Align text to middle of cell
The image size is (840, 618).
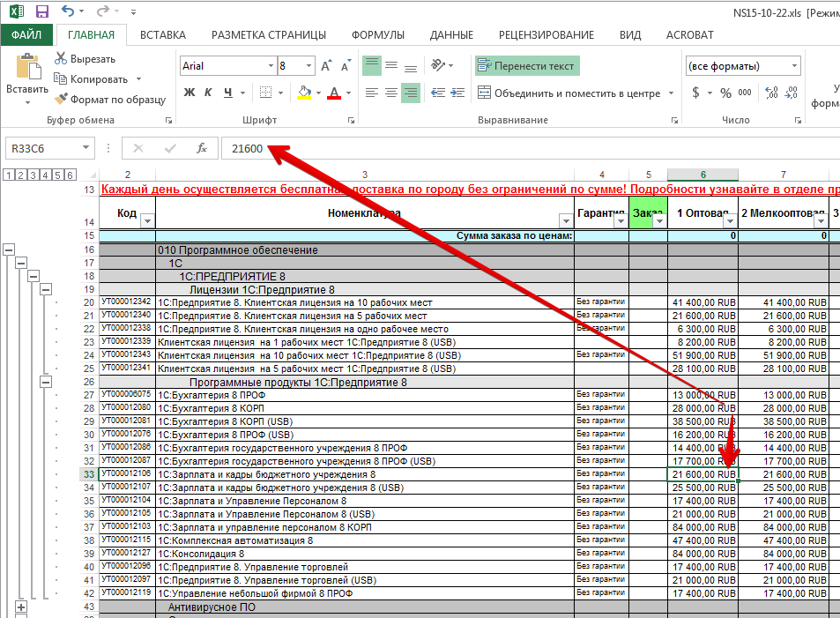pos(391,66)
